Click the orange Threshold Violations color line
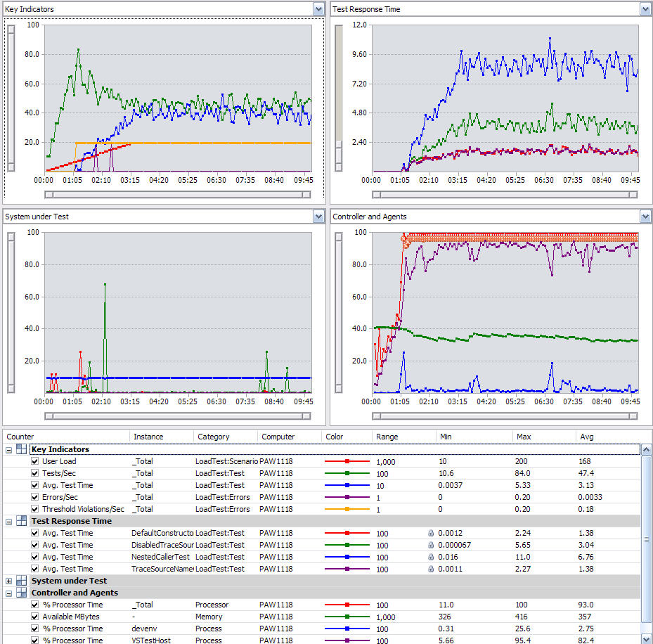The image size is (653, 644). (347, 510)
